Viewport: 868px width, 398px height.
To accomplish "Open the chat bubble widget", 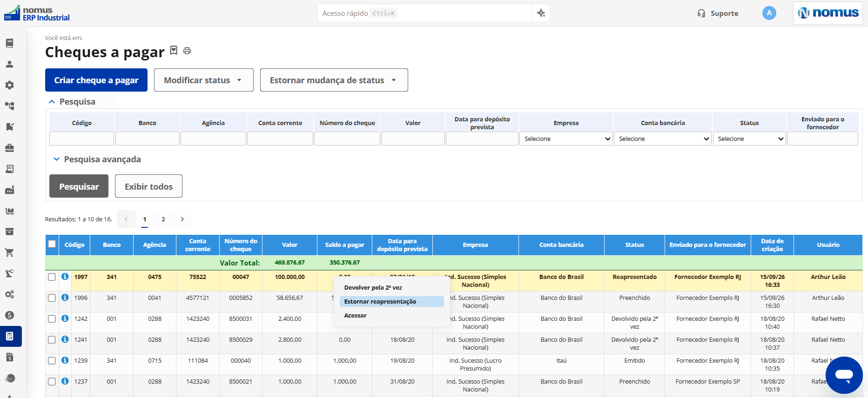I will point(844,375).
